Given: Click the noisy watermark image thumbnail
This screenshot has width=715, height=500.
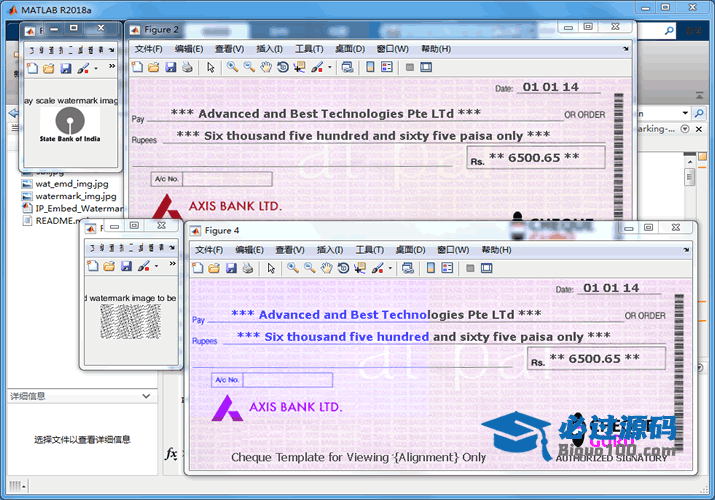Looking at the screenshot, I should (130, 322).
